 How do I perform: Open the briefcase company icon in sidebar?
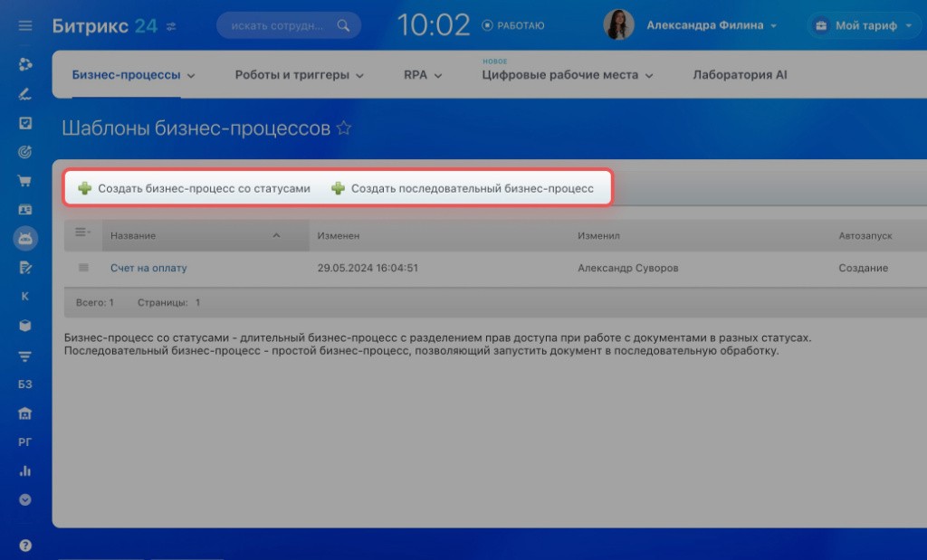[x=24, y=413]
